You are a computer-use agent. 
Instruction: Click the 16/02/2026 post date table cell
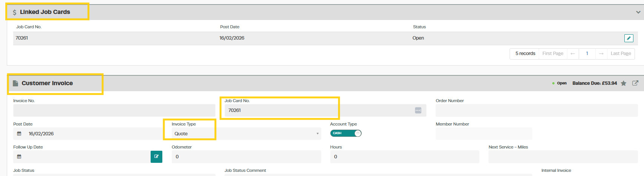coord(232,38)
